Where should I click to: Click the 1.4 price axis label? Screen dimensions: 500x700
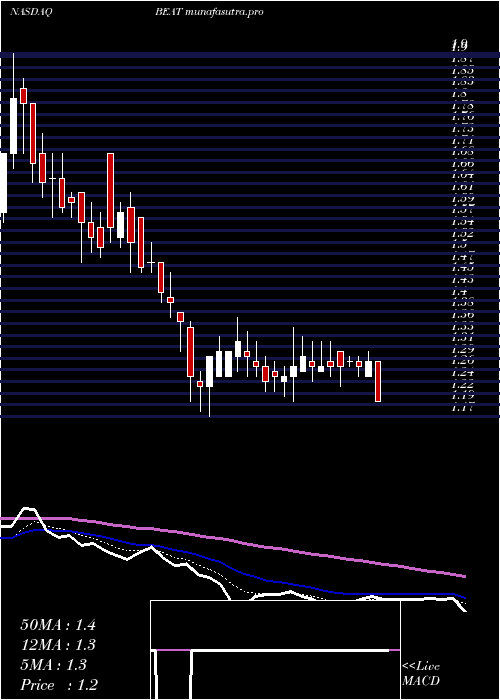[460, 292]
